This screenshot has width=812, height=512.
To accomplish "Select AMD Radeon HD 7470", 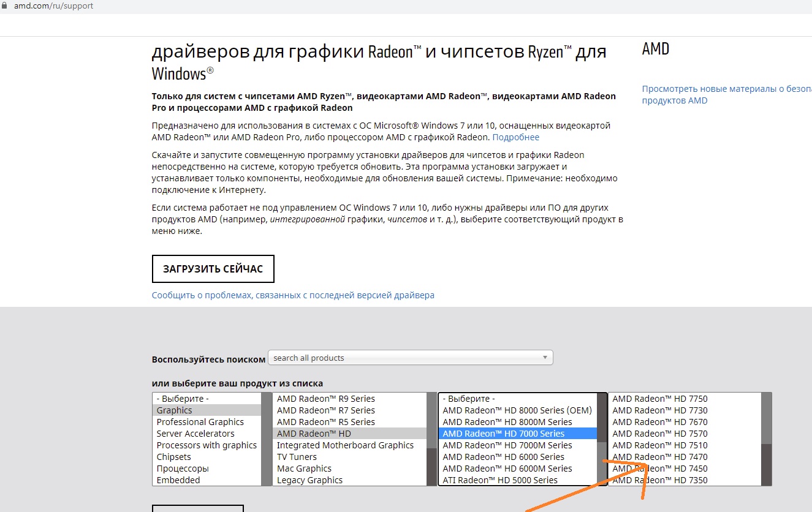I will click(685, 457).
